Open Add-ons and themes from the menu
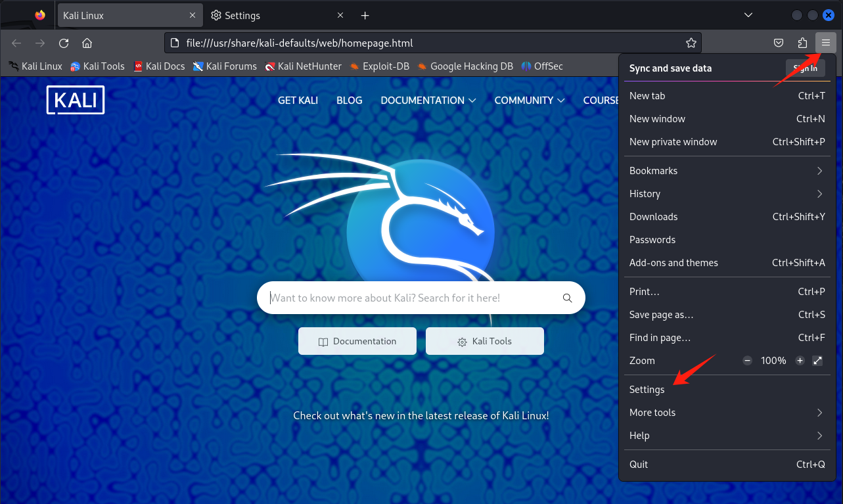 coord(727,263)
